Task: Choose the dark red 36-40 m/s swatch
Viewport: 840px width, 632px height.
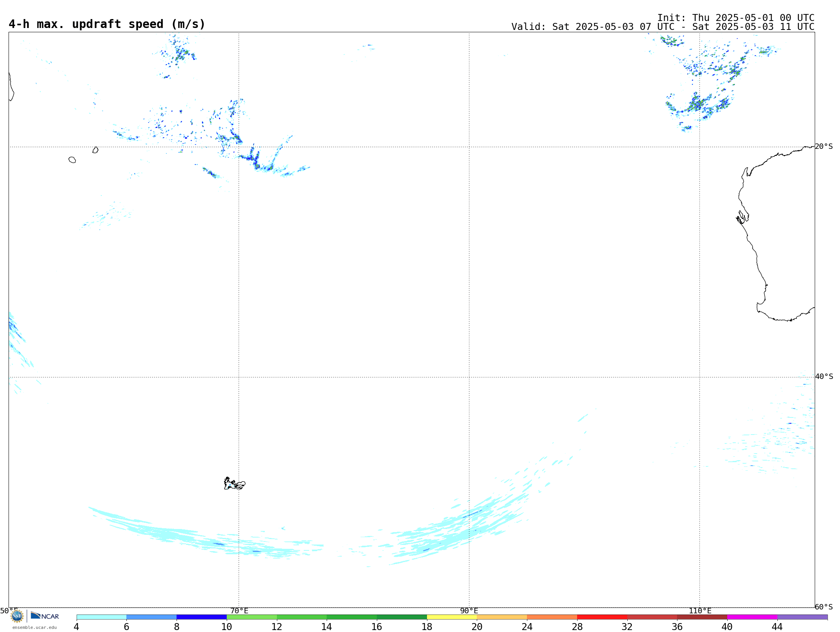Action: point(702,617)
